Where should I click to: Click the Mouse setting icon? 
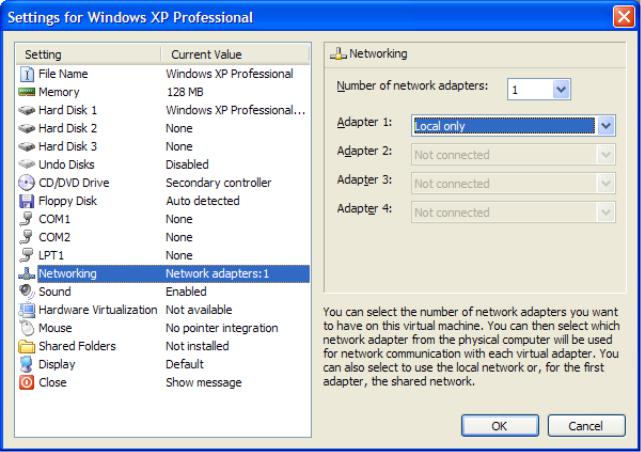coord(27,328)
